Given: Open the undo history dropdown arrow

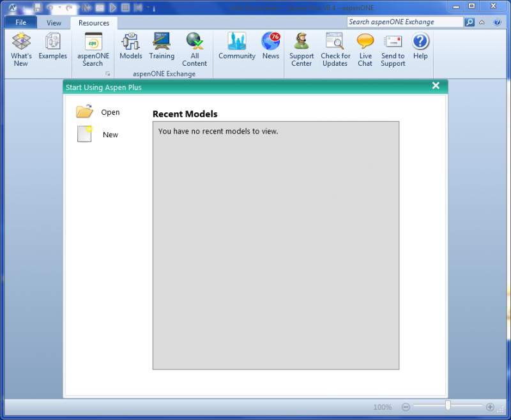Looking at the screenshot, I should pos(59,7).
